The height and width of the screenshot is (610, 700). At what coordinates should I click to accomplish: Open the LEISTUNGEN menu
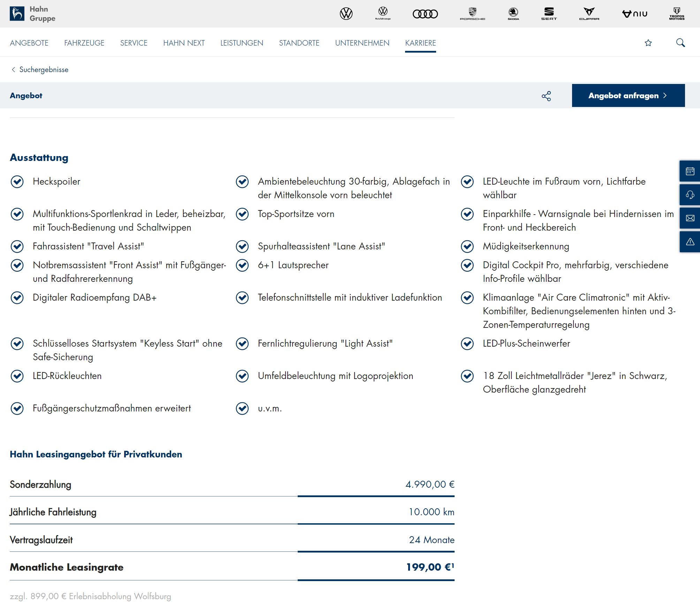point(242,43)
